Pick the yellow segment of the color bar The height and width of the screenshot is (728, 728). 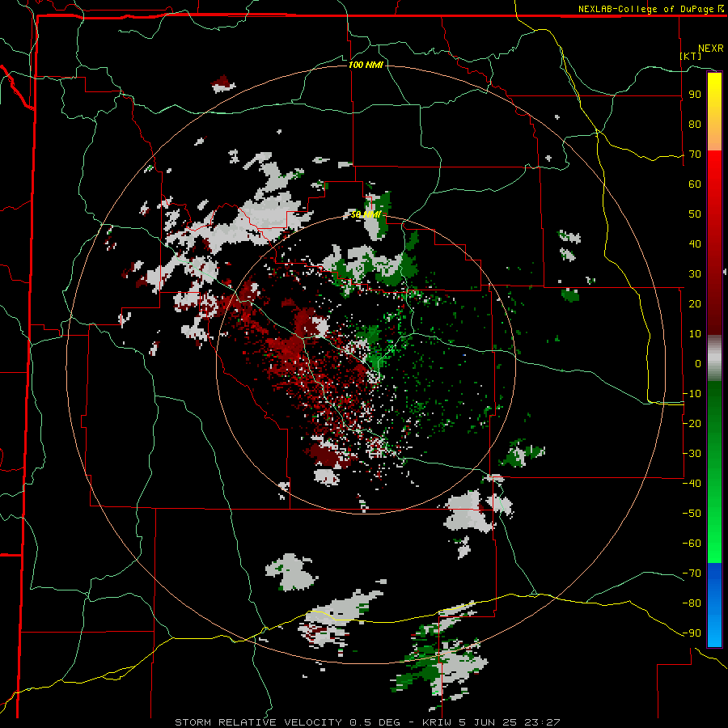click(714, 112)
